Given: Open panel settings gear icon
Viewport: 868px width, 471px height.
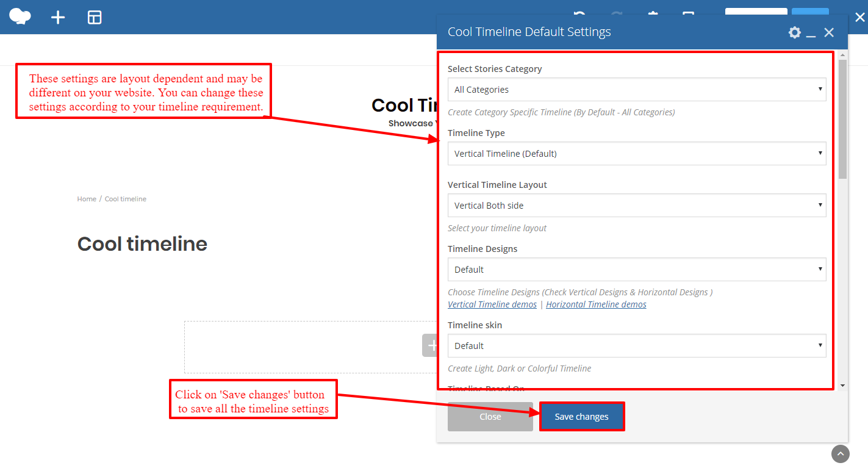Looking at the screenshot, I should [x=794, y=32].
